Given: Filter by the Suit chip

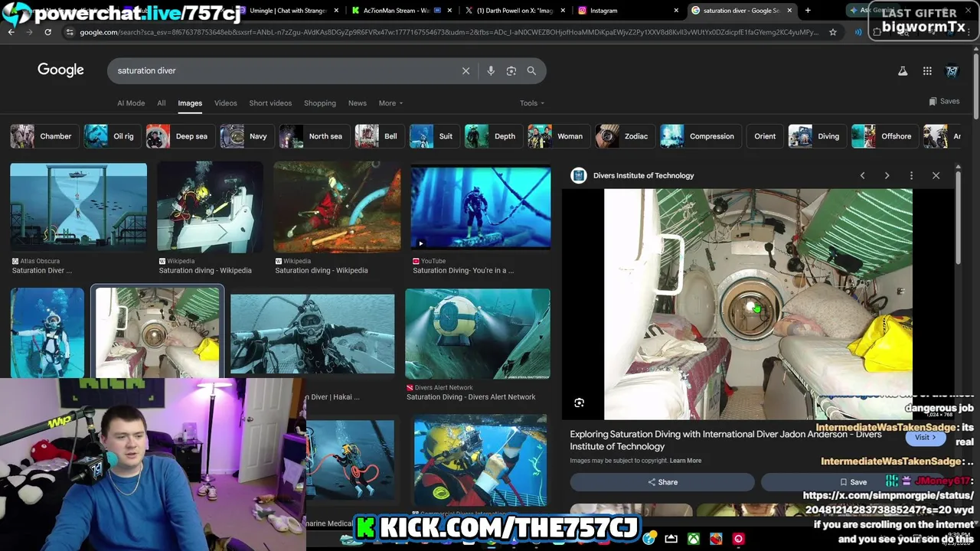Looking at the screenshot, I should tap(433, 136).
